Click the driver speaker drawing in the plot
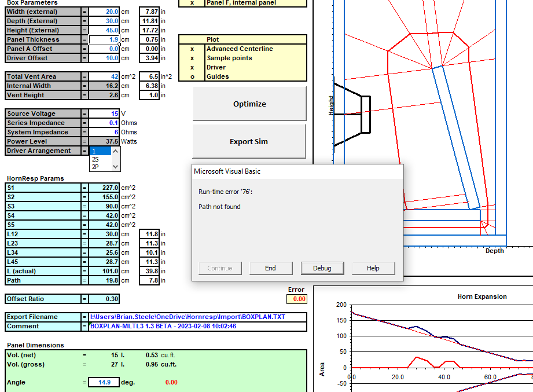The image size is (533, 392). 352,114
